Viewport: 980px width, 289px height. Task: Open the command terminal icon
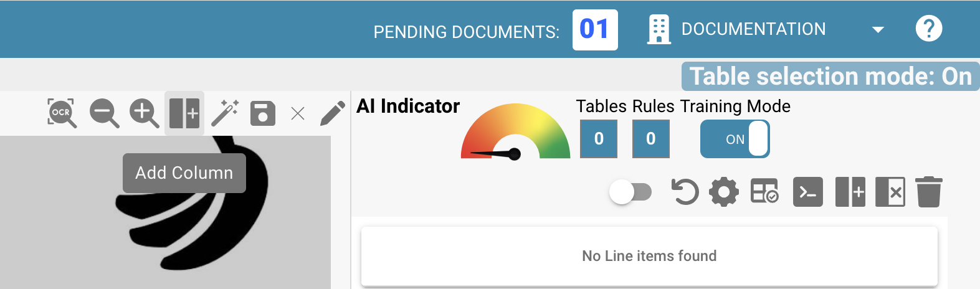[x=808, y=192]
